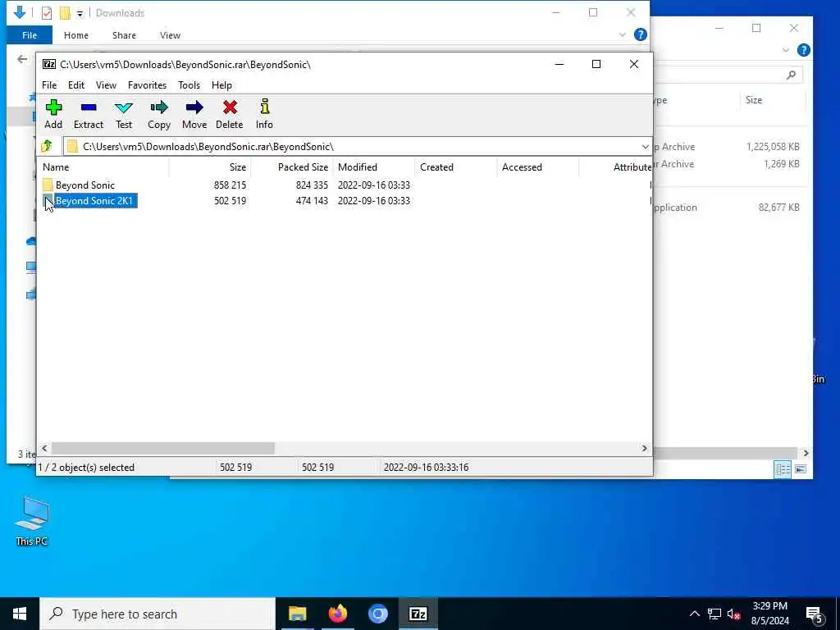
Task: Sort files by the Name column
Action: tap(104, 167)
